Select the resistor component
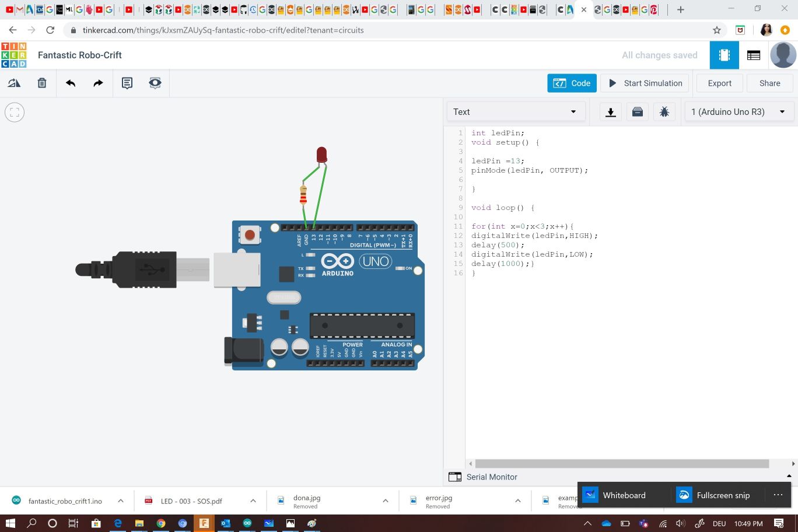798x532 pixels. tap(303, 195)
